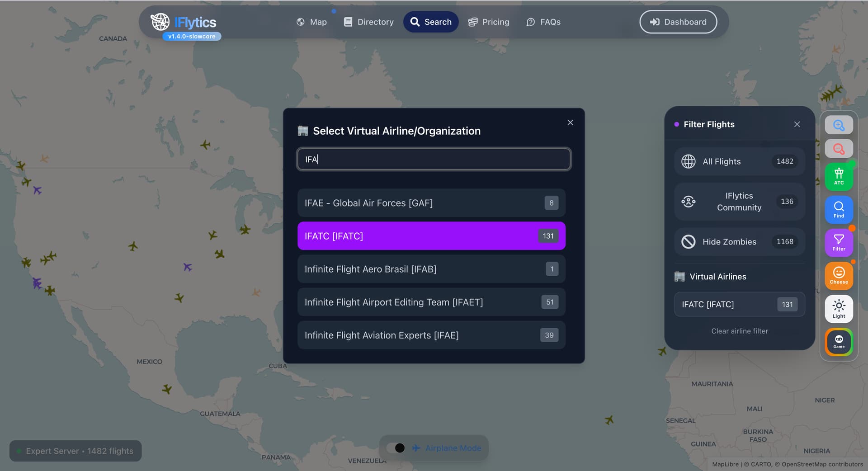Click the airplane icon beside Airplane Mode
Viewport: 868px width, 471px height.
click(x=416, y=448)
